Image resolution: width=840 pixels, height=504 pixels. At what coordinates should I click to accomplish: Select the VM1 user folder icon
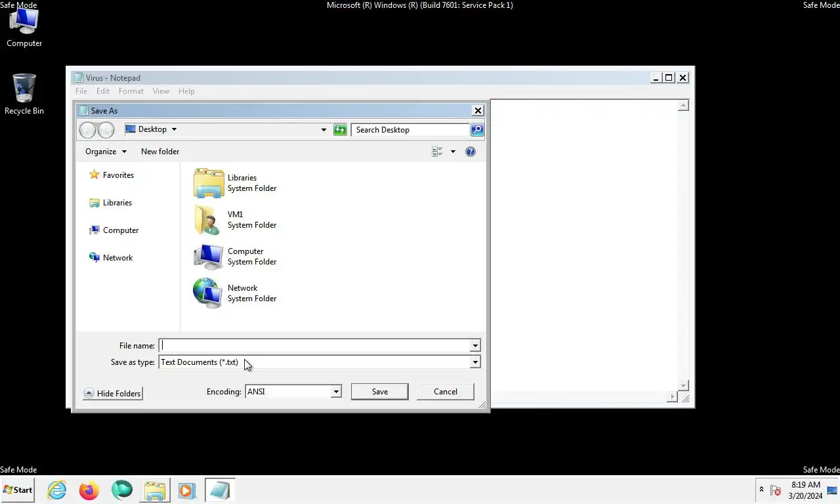[x=209, y=220]
